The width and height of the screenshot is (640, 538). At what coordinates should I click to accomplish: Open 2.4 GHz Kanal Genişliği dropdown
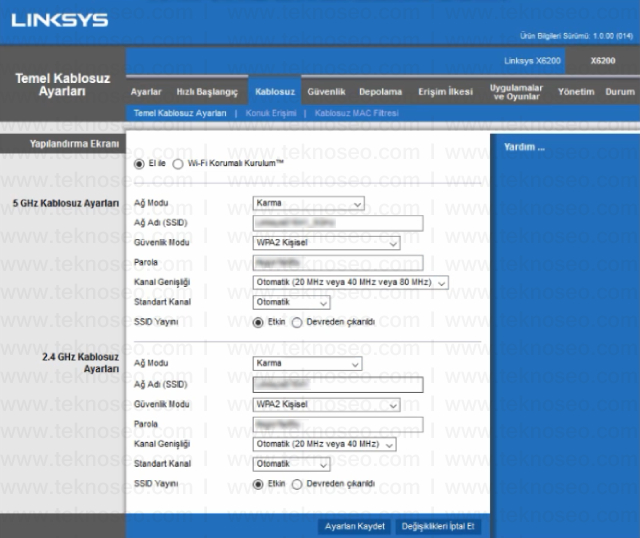tap(324, 444)
